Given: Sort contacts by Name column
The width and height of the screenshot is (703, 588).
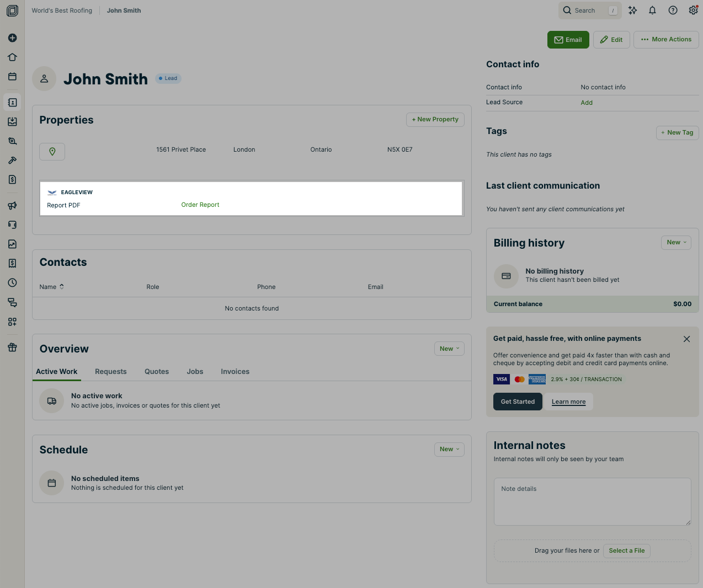Looking at the screenshot, I should pyautogui.click(x=51, y=287).
